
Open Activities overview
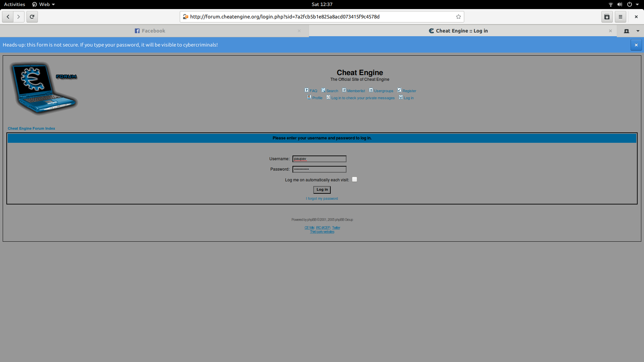tap(14, 4)
